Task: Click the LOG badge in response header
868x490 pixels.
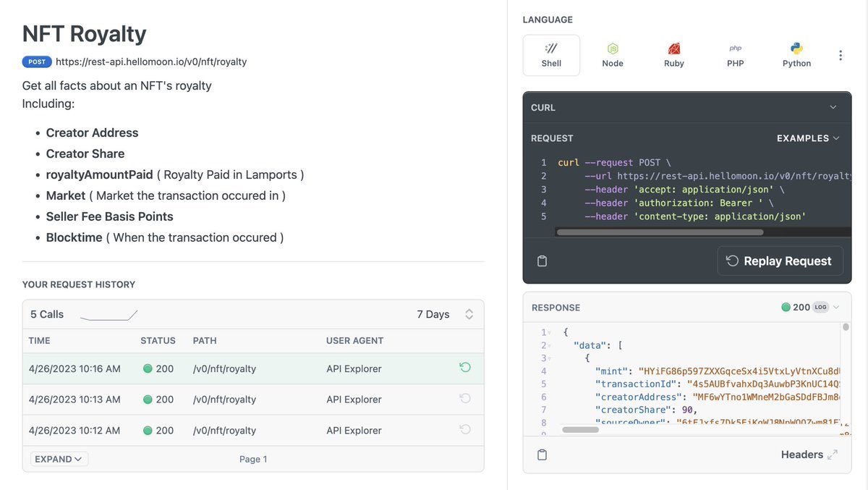Action: coord(820,307)
